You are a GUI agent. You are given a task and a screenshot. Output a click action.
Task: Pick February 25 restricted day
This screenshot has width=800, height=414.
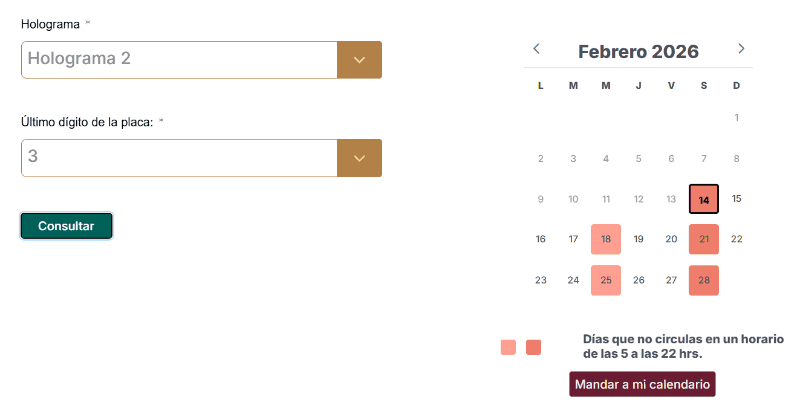point(606,280)
